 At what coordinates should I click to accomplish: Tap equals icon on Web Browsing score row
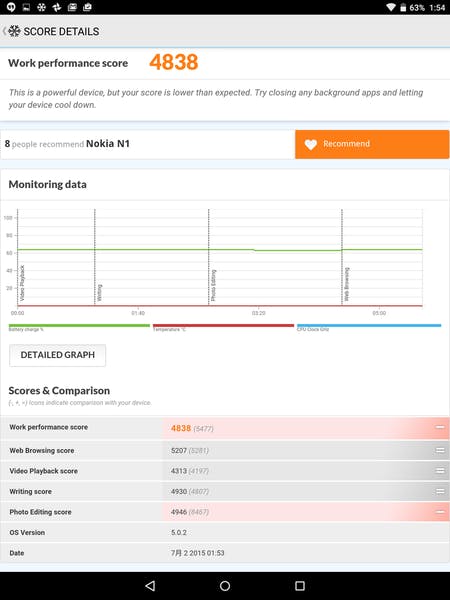point(440,450)
